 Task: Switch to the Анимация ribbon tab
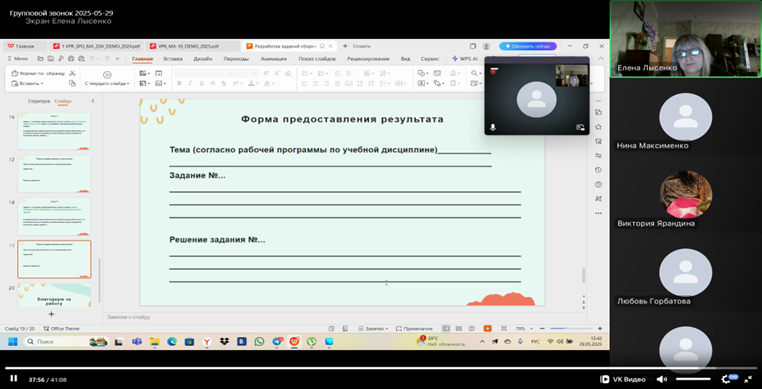274,59
